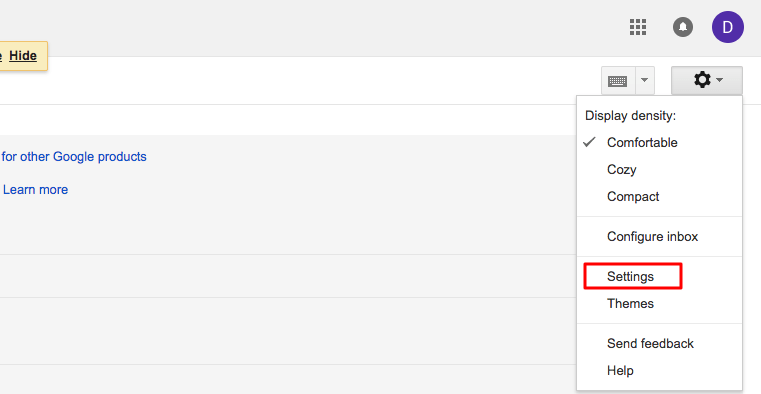Click the checkmark beside Comfortable

(x=589, y=142)
